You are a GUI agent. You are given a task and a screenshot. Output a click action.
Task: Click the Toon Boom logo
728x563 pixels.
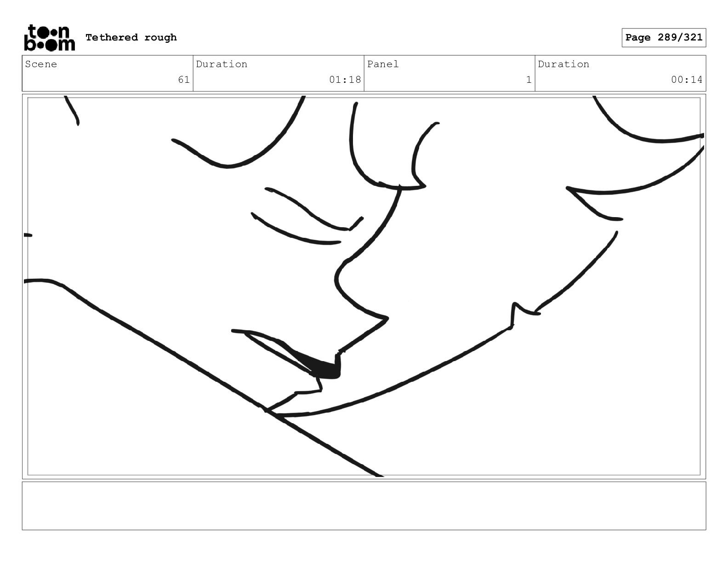pos(49,37)
